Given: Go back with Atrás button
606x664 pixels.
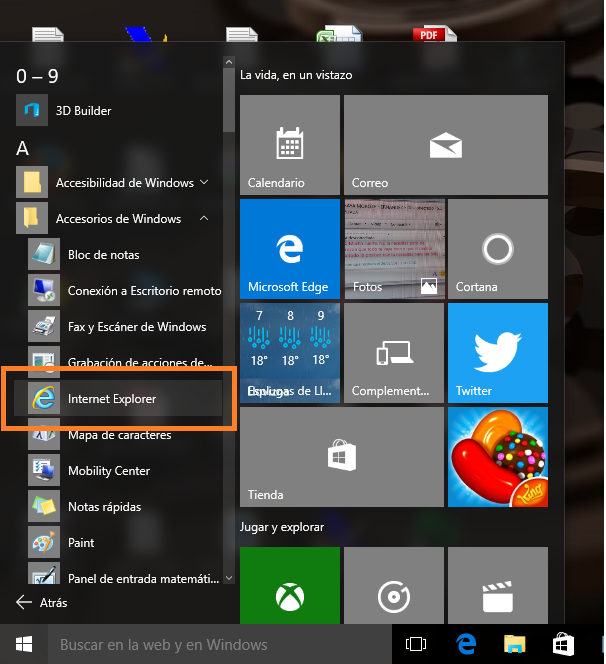Looking at the screenshot, I should 42,603.
